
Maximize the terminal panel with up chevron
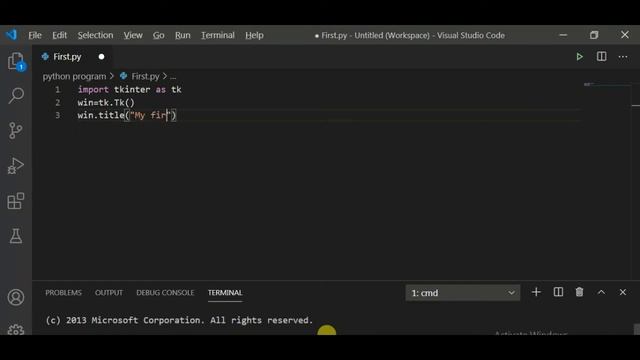coord(601,292)
